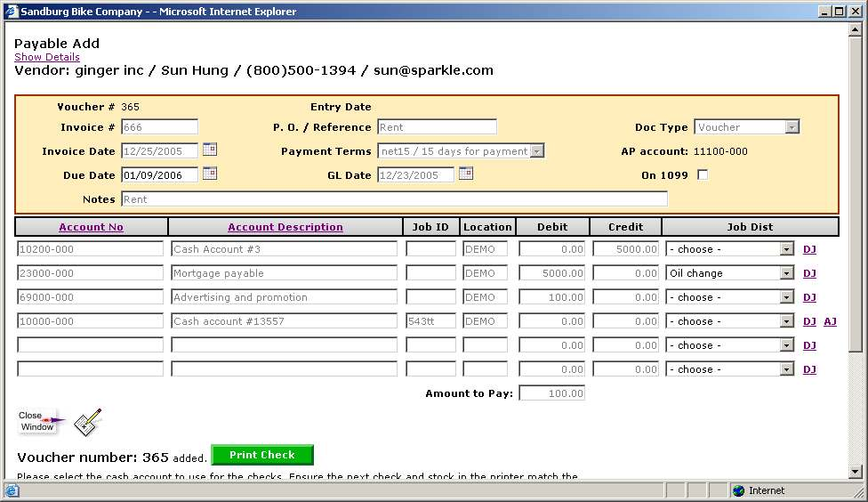This screenshot has height=502, width=868.
Task: Click the AJ link on Cash account #13557 row
Action: point(830,321)
